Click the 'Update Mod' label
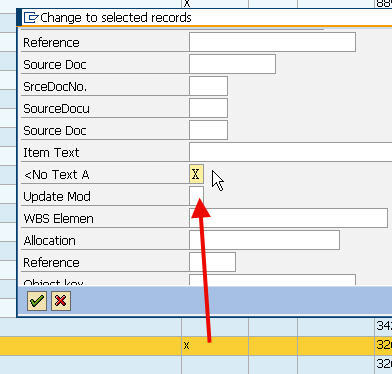 [57, 197]
